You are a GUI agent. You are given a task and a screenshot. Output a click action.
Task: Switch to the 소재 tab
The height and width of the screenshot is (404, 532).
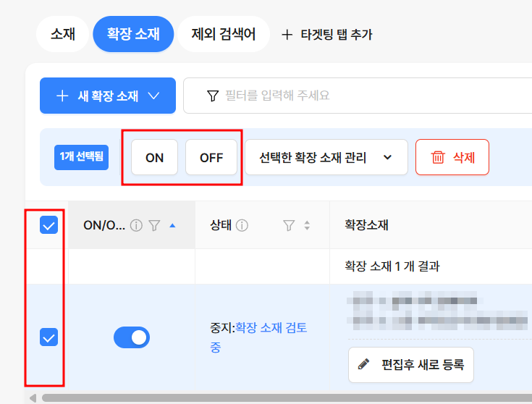pos(62,34)
